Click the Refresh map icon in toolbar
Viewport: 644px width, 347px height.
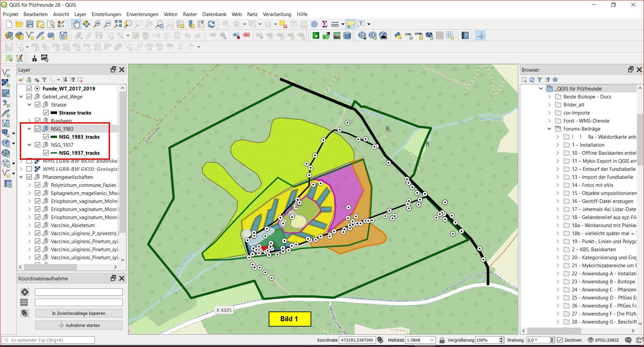pos(211,24)
